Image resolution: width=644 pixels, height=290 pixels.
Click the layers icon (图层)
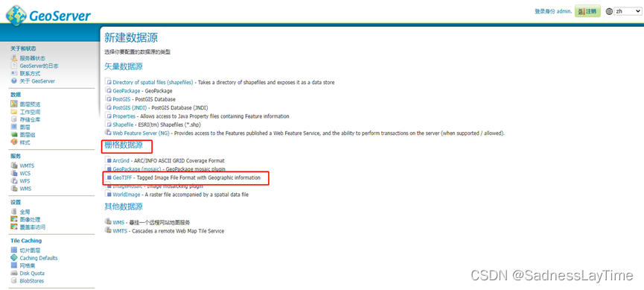tap(14, 127)
